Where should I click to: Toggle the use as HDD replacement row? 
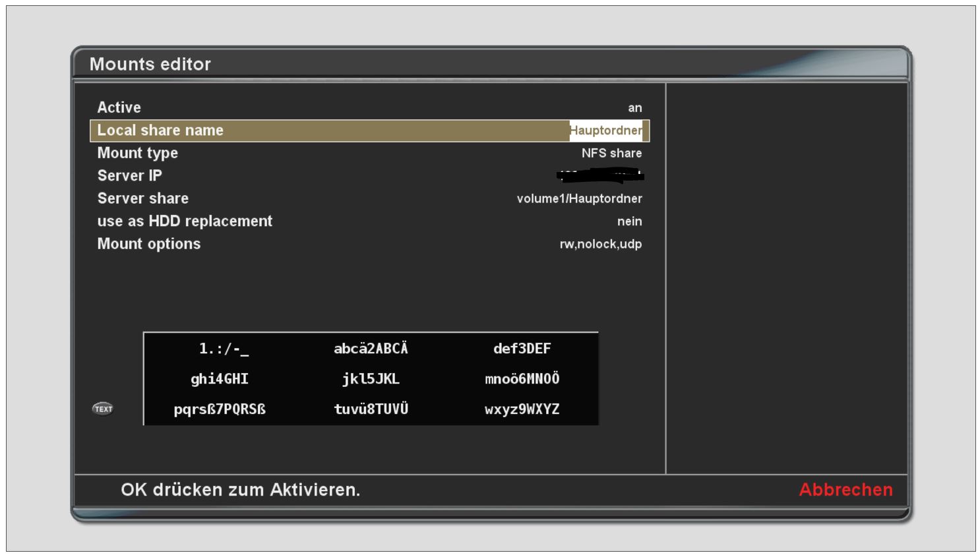pyautogui.click(x=369, y=221)
